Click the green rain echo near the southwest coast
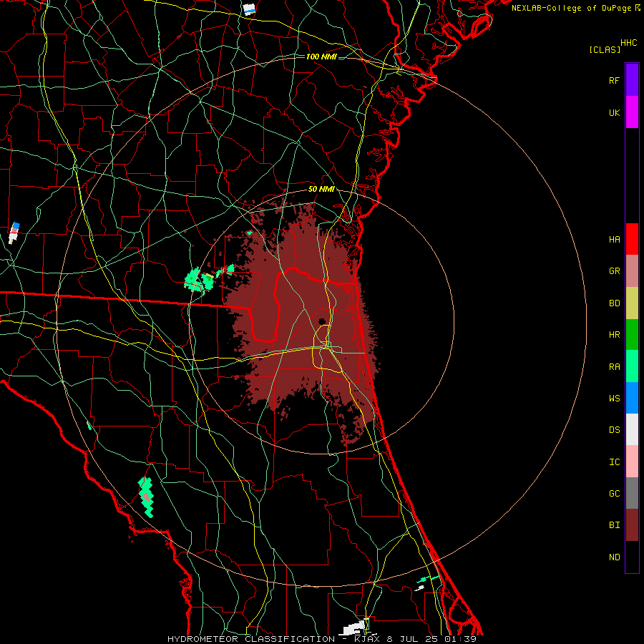Viewport: 644px width, 644px height. coord(146,497)
